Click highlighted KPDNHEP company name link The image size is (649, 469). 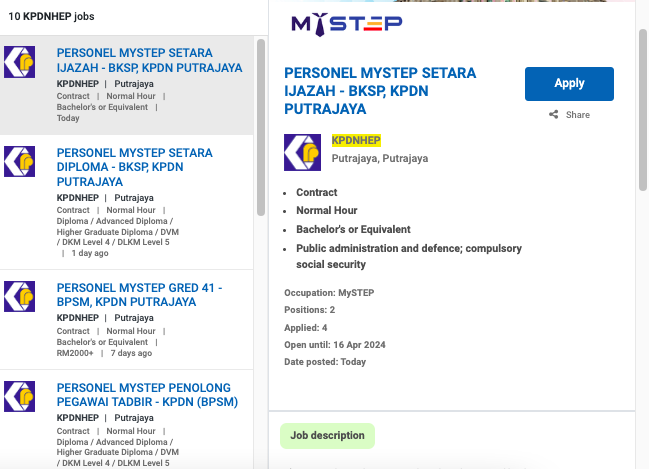356,140
